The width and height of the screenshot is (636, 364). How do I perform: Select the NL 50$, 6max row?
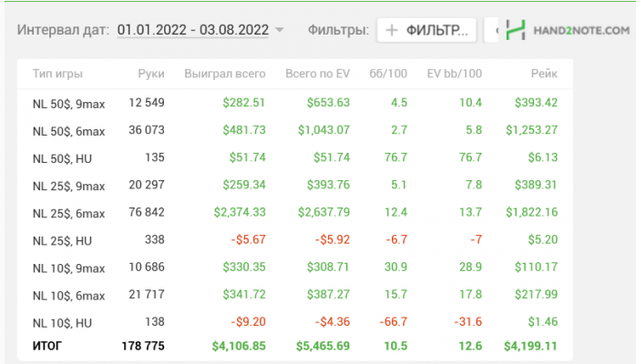(x=68, y=131)
